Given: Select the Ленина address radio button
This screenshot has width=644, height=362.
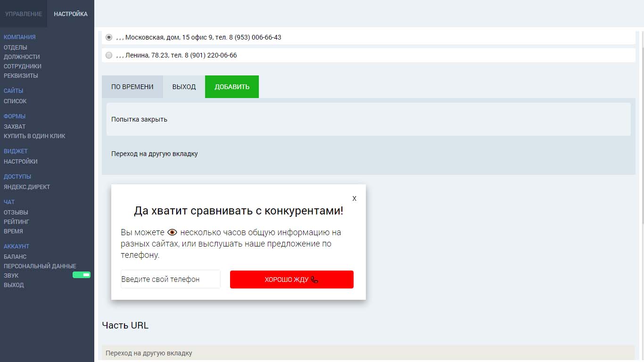Looking at the screenshot, I should (109, 55).
